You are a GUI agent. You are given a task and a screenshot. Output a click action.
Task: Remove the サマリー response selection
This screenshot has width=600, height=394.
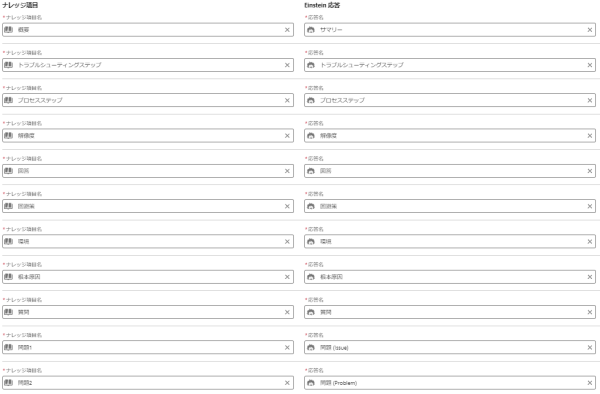point(590,30)
